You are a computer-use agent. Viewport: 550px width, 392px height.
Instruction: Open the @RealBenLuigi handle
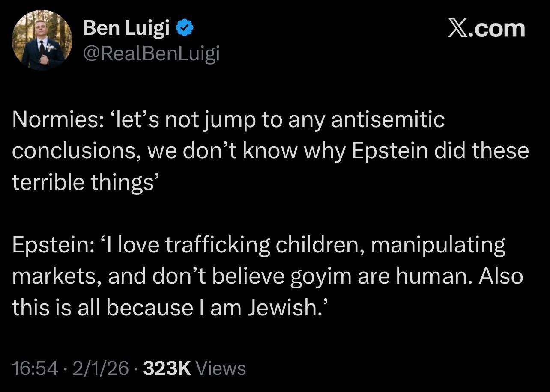click(x=151, y=54)
